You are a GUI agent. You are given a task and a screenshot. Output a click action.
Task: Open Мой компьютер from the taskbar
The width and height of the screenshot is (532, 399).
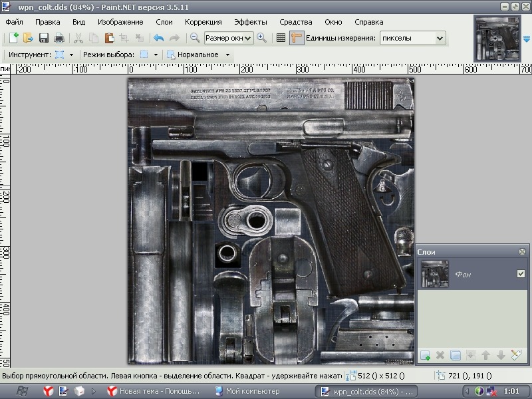pyautogui.click(x=247, y=391)
